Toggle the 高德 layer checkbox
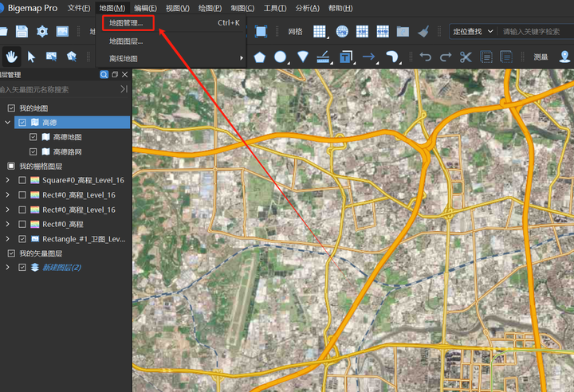The image size is (574, 392). coord(22,123)
